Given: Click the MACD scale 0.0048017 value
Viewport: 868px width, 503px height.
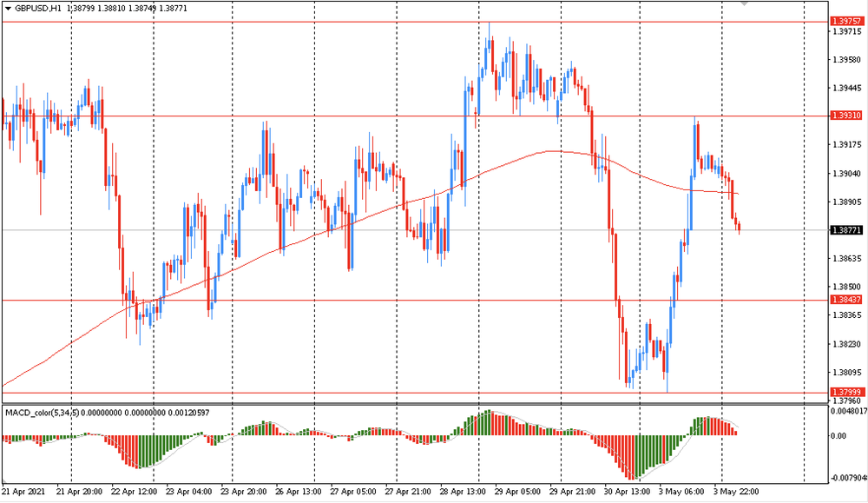Looking at the screenshot, I should pos(849,411).
